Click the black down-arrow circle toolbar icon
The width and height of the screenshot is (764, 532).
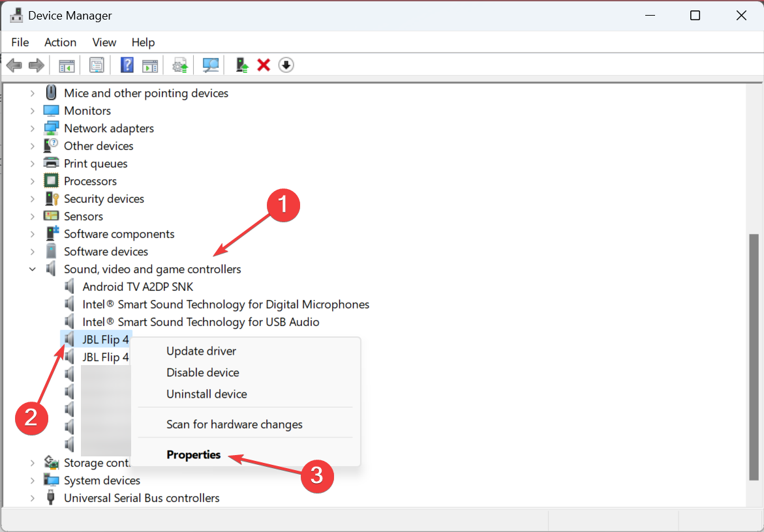click(286, 65)
